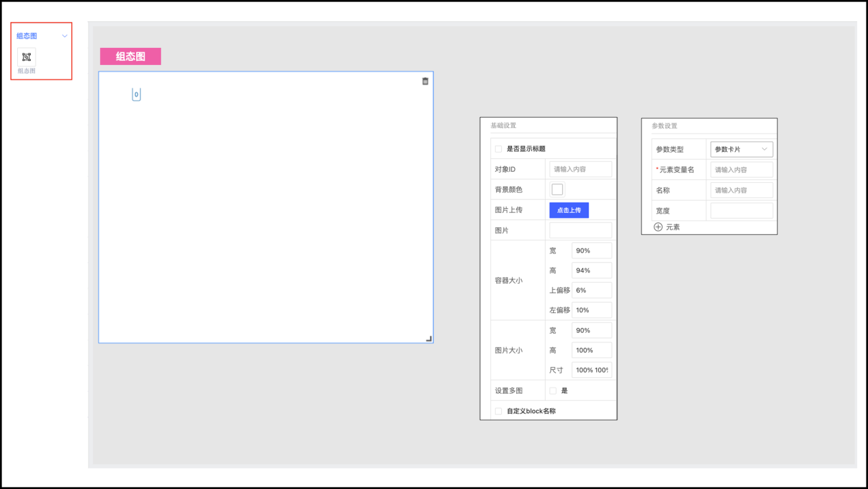Screen dimensions: 868x489
Task: Toggle the 设置多图 checkbox
Action: click(553, 390)
